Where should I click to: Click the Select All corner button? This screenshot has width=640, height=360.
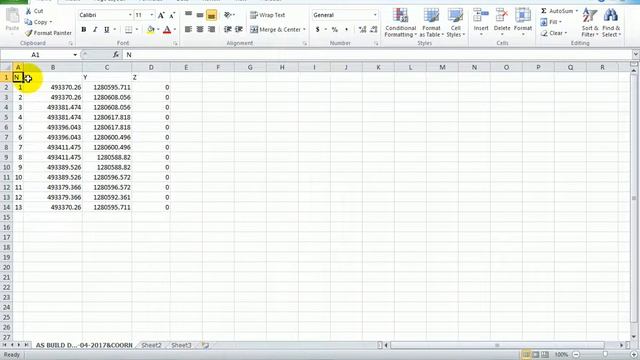click(x=6, y=67)
